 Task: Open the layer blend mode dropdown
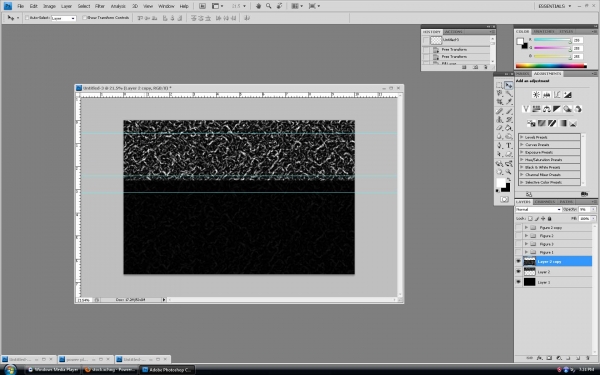coord(538,209)
